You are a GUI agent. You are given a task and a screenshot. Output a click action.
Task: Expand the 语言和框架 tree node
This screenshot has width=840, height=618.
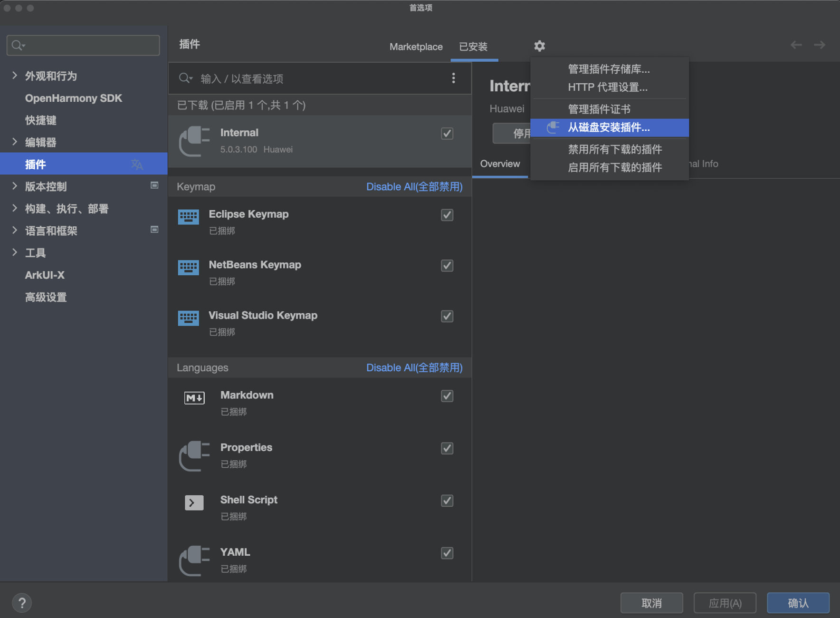[14, 230]
